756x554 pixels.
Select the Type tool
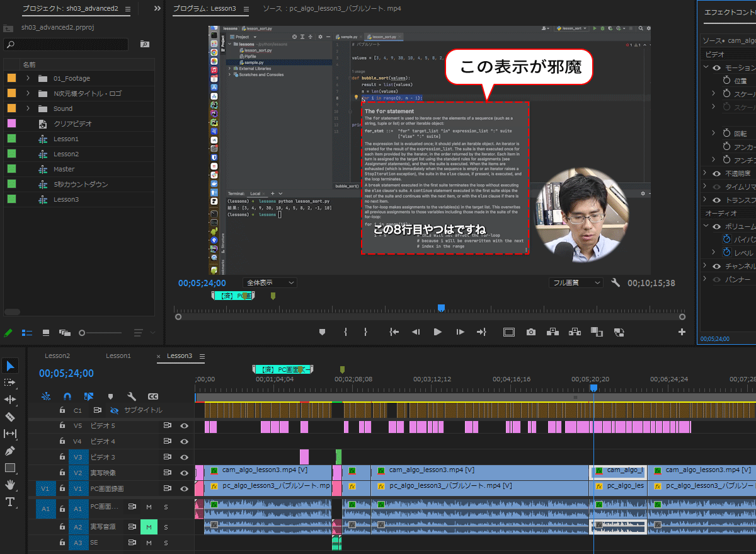click(11, 502)
